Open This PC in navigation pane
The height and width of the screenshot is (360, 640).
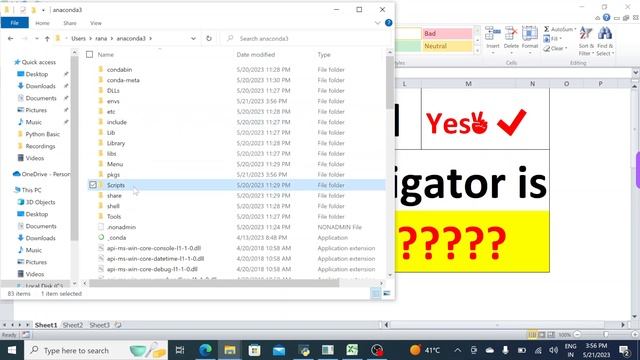[31, 190]
